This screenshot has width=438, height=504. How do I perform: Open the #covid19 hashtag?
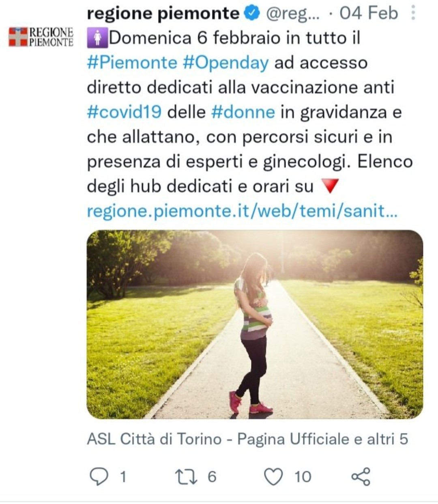tap(125, 112)
